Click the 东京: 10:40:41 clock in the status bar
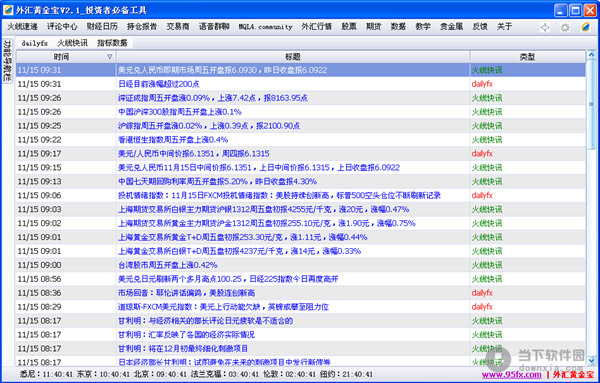This screenshot has width=600, height=383. point(104,374)
